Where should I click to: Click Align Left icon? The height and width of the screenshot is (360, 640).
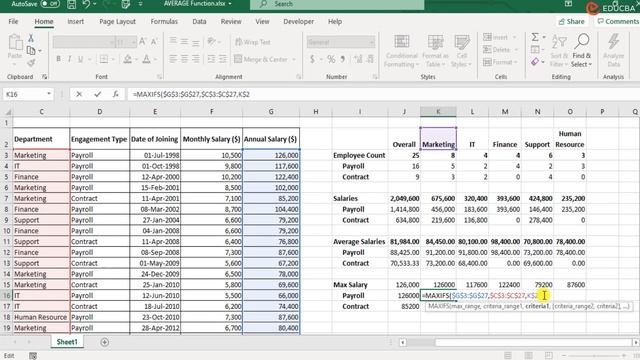(x=173, y=59)
